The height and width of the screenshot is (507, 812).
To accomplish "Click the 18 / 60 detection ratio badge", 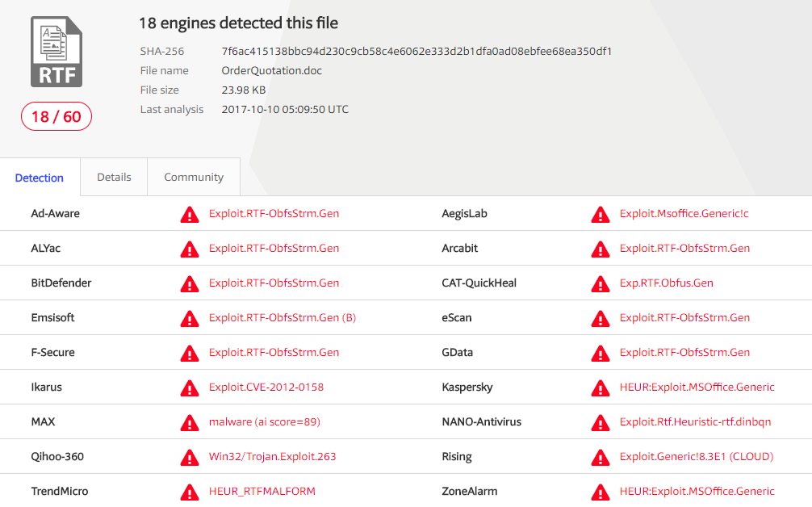I will click(x=56, y=117).
